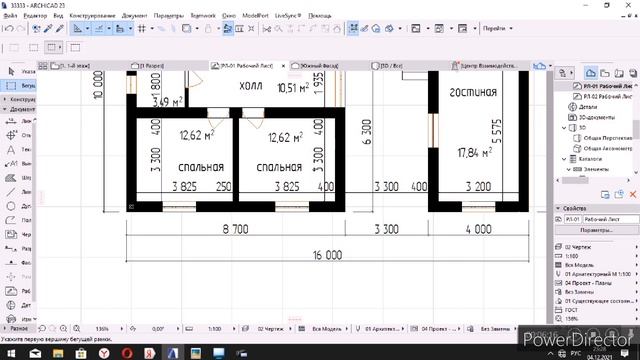Switch to Южный Фасад tab
Screen dimensions: 640x360
click(x=320, y=66)
